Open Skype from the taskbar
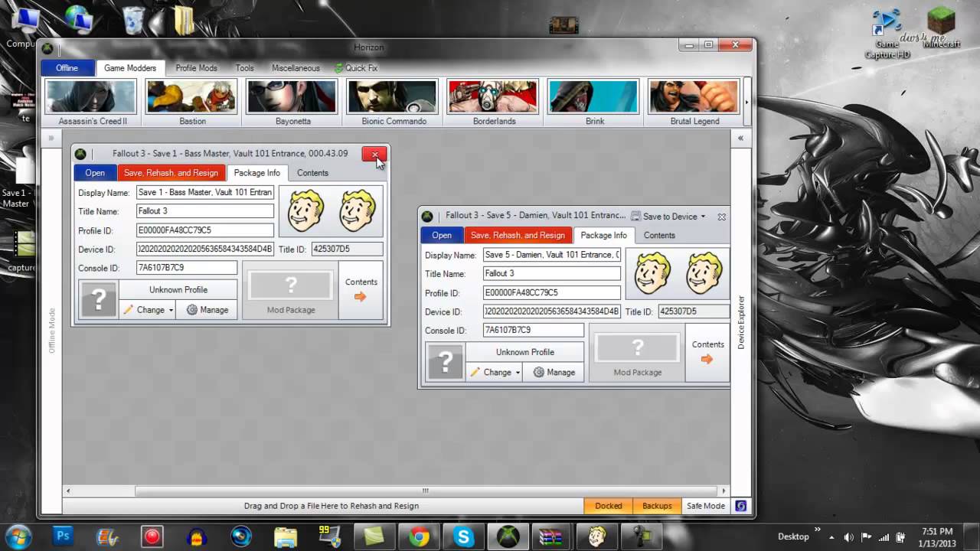 pos(463,536)
